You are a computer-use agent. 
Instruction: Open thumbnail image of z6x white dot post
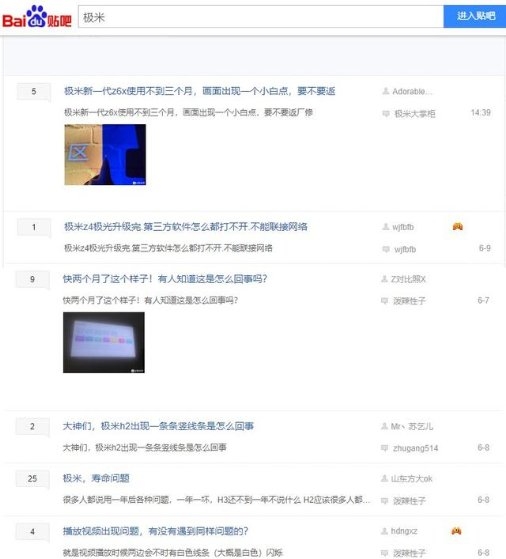[x=105, y=154]
